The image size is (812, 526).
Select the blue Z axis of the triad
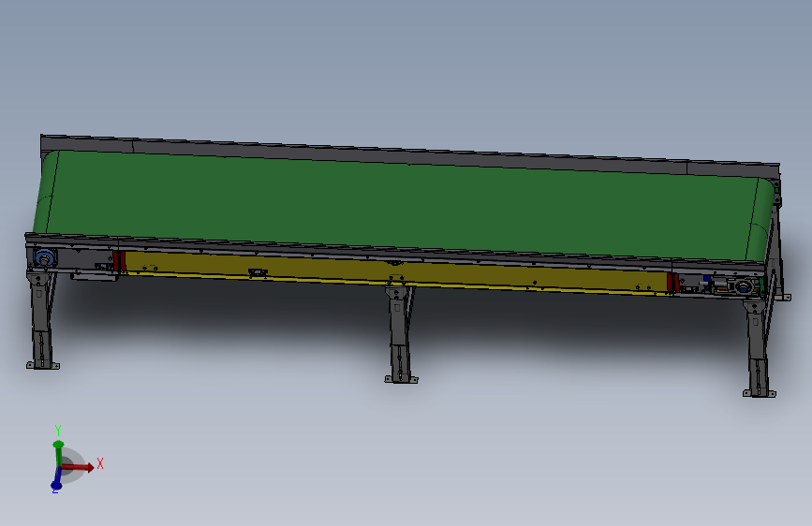(56, 479)
